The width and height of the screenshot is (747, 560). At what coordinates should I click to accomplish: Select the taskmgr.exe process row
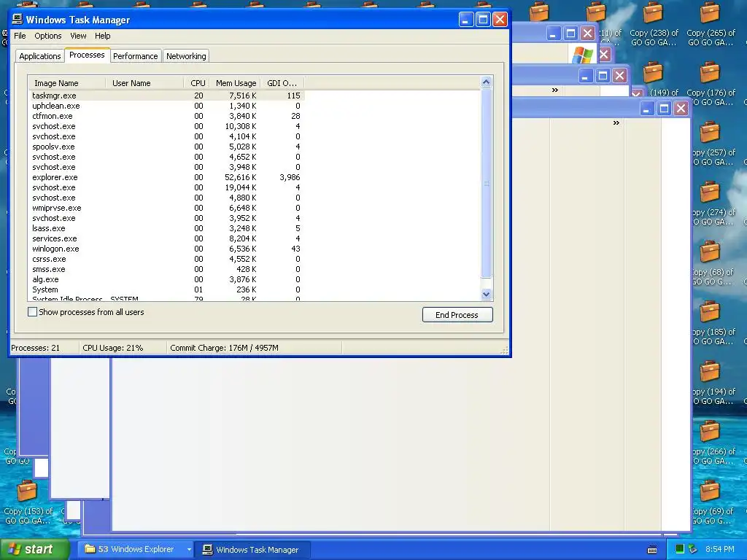tap(166, 96)
